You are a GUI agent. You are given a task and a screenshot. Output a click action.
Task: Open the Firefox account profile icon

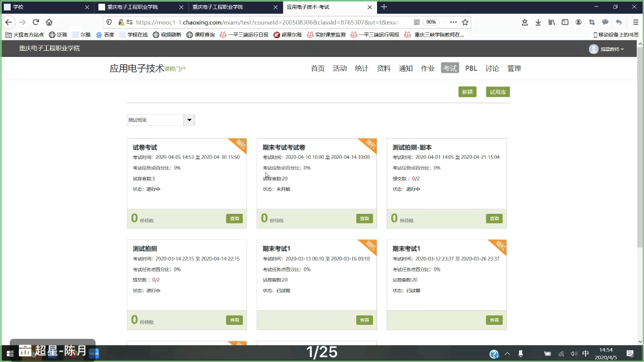pos(578,22)
